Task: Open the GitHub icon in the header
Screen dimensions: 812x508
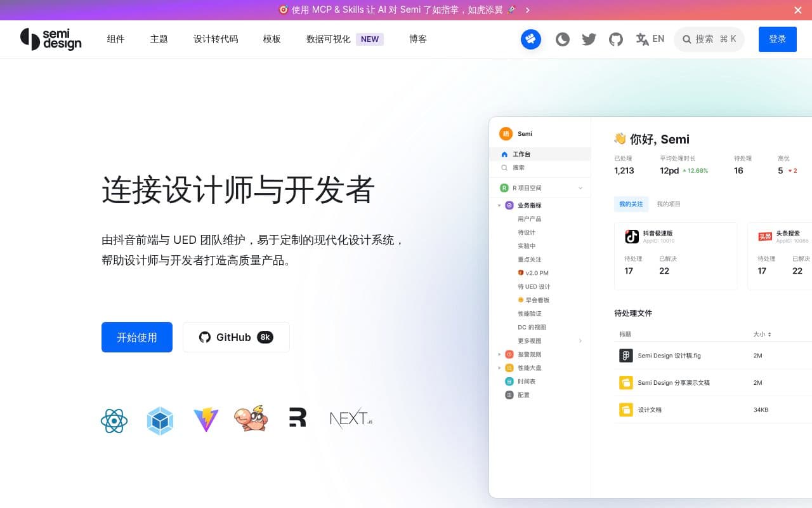Action: tap(615, 39)
